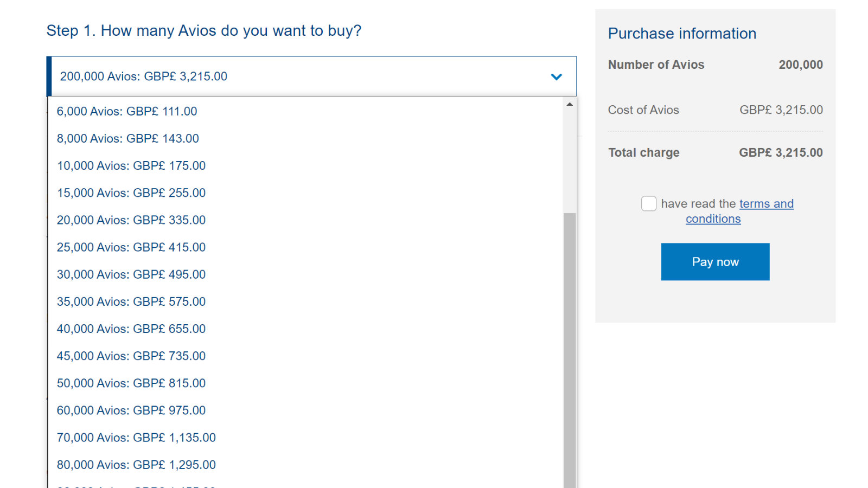This screenshot has height=488, width=868.
Task: Pick 45,000 Avios: GBP£ 735.00
Action: click(x=306, y=356)
